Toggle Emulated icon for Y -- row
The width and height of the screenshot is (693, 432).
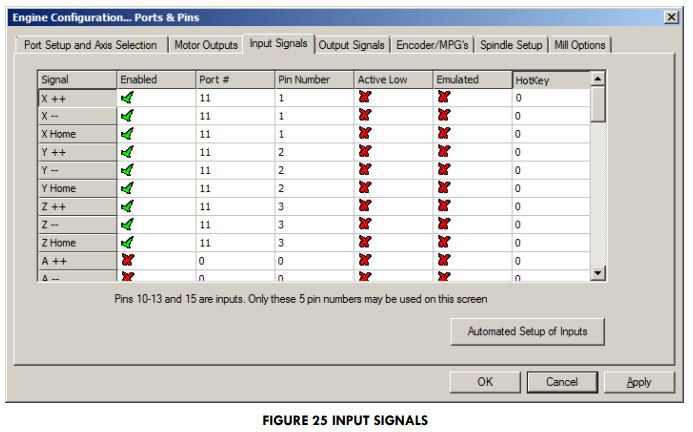(x=443, y=170)
